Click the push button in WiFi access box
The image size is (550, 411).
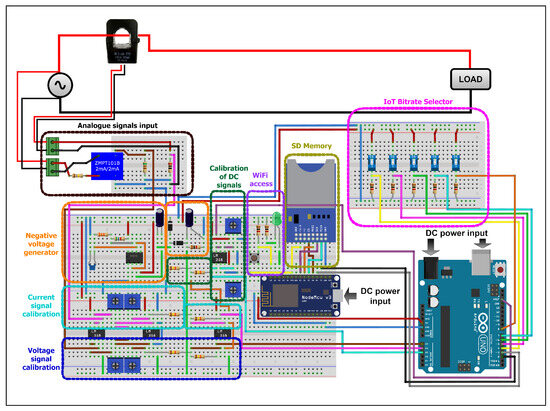coord(255,258)
